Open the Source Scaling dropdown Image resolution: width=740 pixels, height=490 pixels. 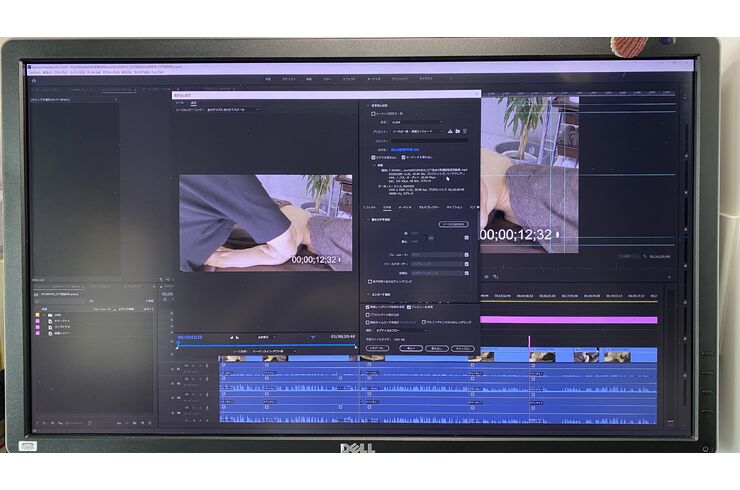pos(233,110)
